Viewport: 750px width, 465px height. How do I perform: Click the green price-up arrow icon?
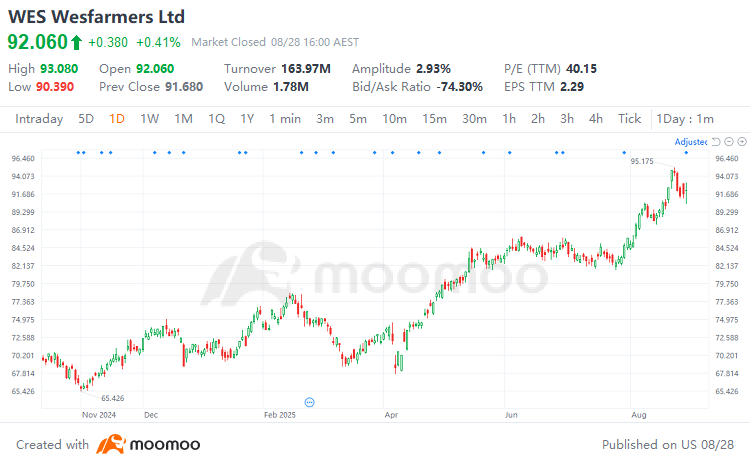[x=76, y=42]
